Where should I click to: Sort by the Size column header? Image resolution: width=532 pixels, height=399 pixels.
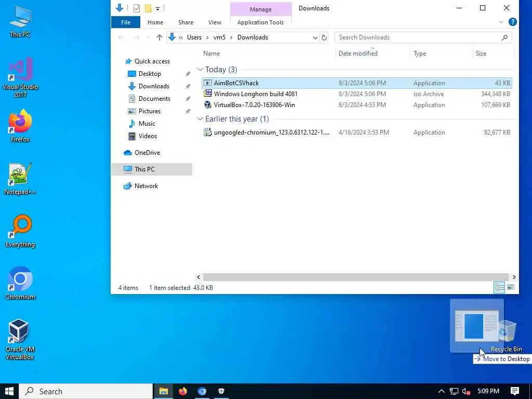pos(481,54)
